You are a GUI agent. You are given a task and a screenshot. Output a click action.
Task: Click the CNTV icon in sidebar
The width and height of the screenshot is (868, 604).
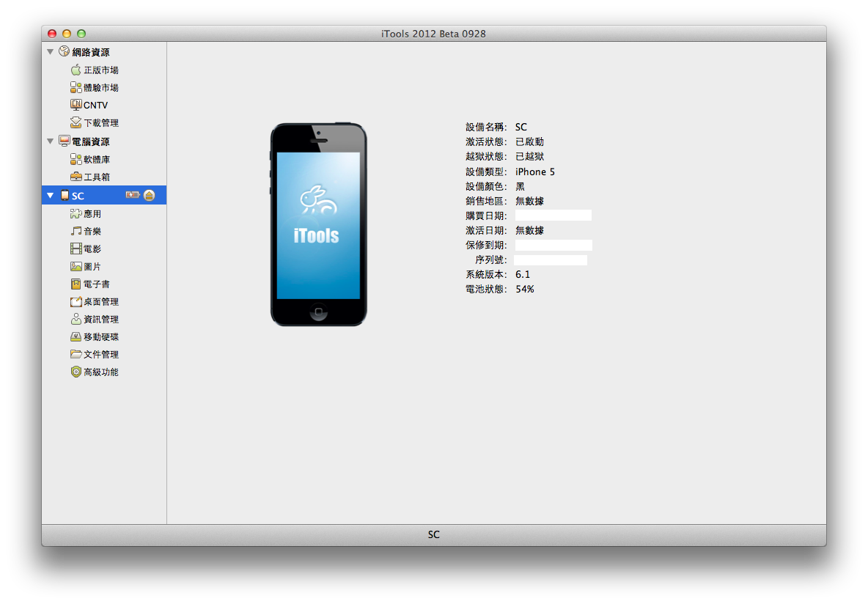[x=76, y=105]
